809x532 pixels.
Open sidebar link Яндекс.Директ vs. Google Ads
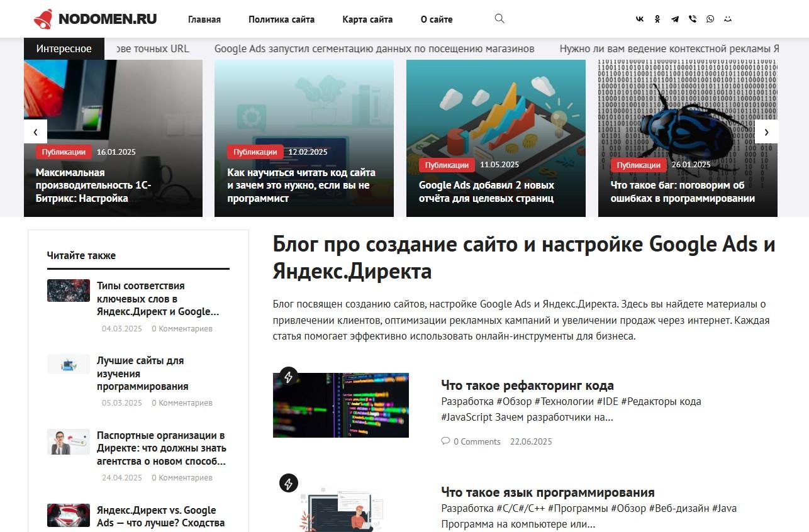point(160,516)
